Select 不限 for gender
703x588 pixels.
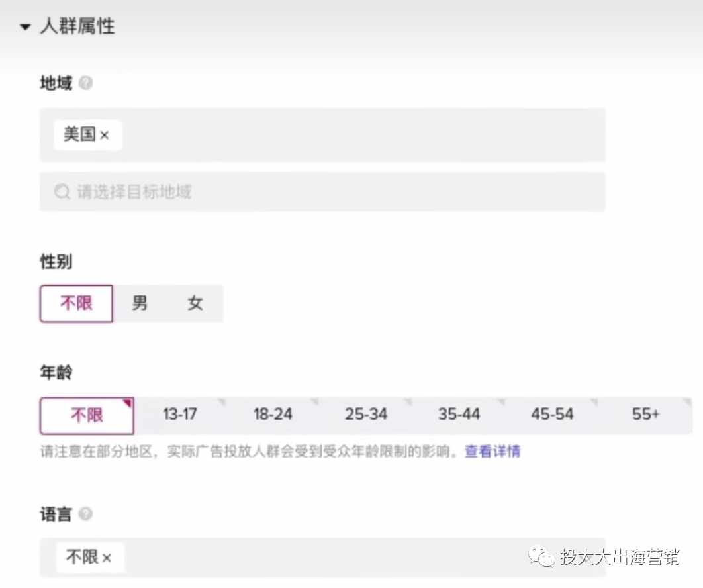76,304
